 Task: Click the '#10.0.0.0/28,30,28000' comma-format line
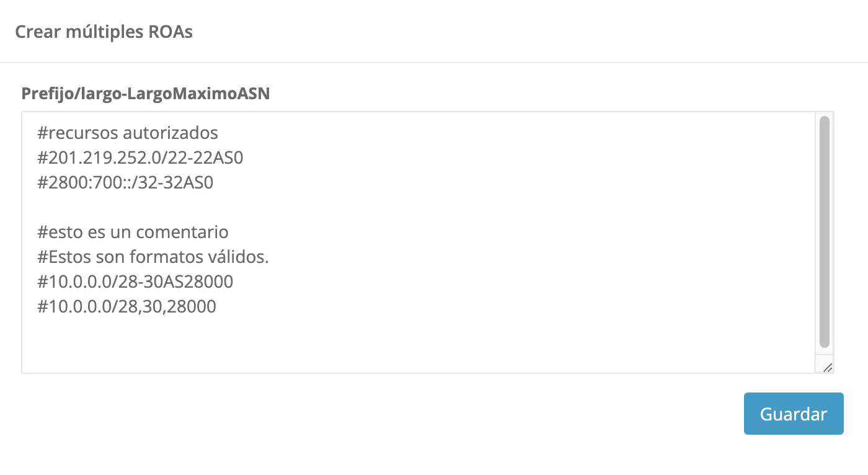(x=126, y=306)
